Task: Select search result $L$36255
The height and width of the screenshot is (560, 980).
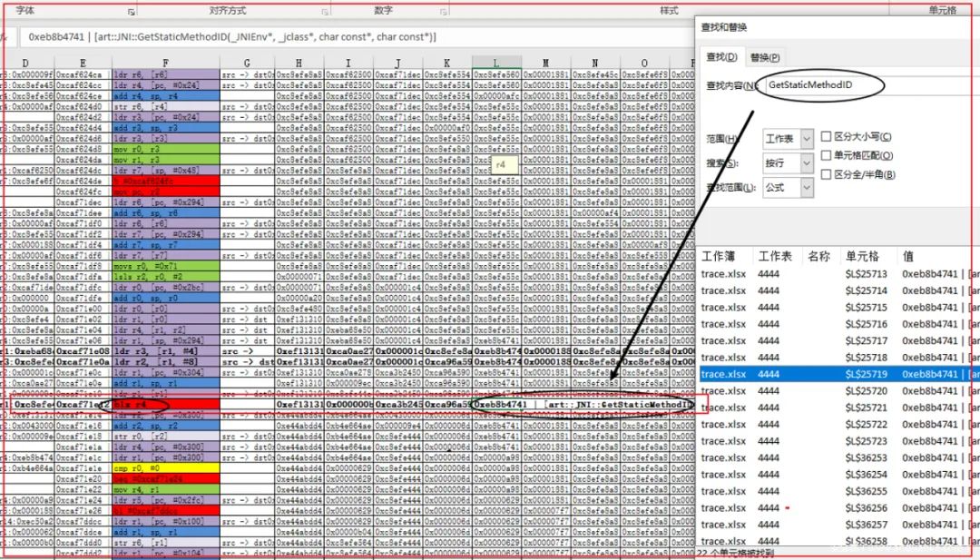Action: [838, 491]
